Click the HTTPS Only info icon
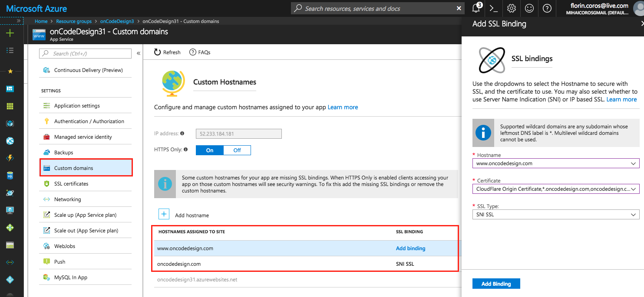 click(x=186, y=150)
